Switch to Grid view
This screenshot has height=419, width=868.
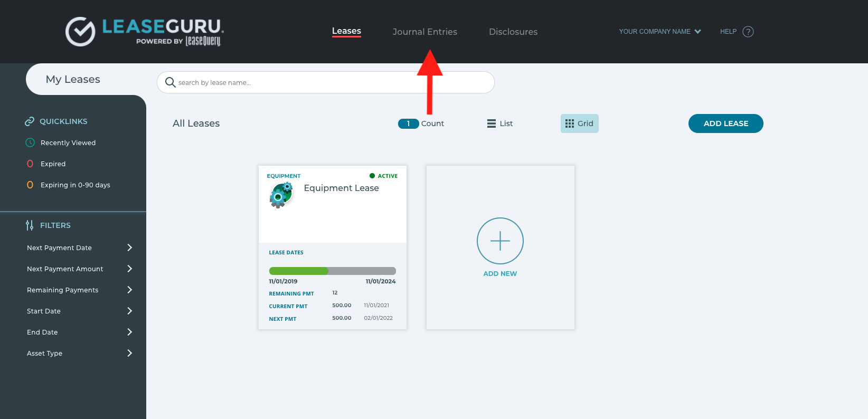click(x=579, y=123)
